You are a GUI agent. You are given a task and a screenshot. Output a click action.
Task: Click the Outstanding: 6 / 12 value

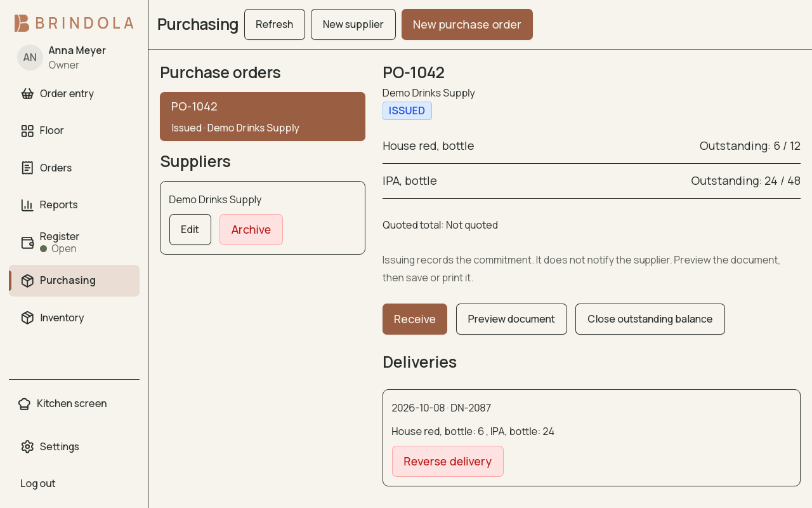pyautogui.click(x=750, y=146)
